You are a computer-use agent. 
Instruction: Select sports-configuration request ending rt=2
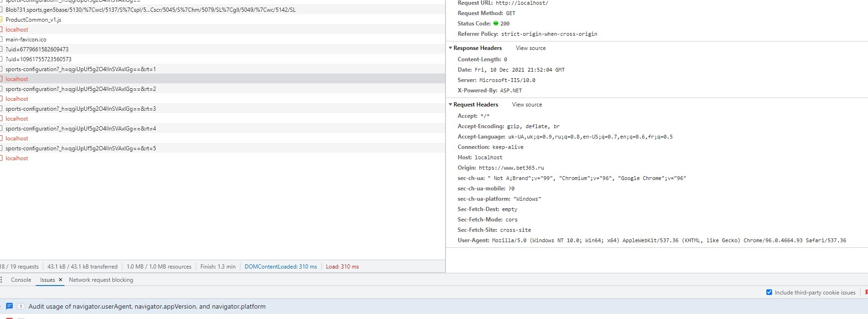pyautogui.click(x=223, y=89)
